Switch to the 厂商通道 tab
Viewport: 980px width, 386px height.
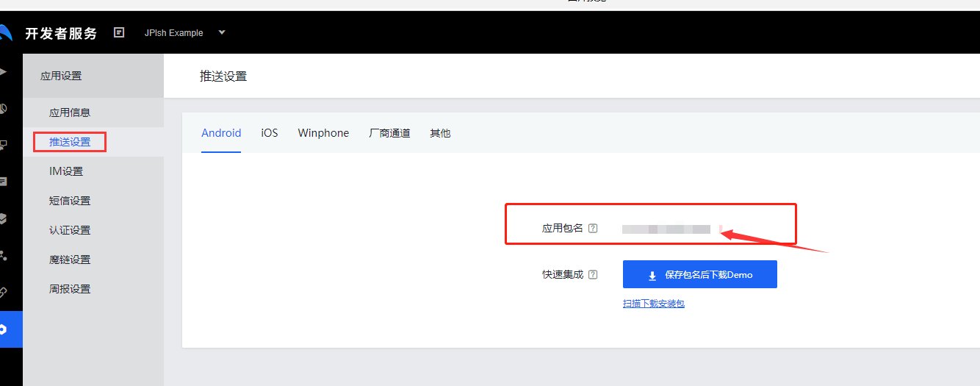389,133
